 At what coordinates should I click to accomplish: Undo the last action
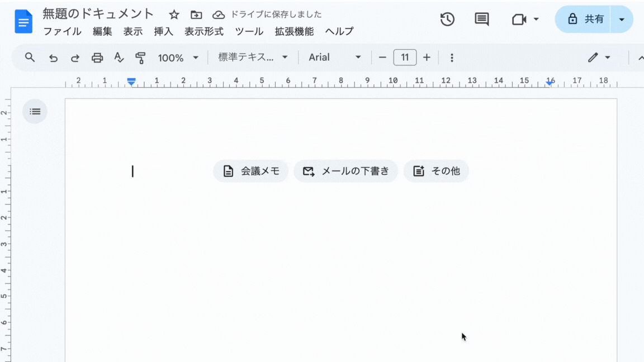point(53,58)
